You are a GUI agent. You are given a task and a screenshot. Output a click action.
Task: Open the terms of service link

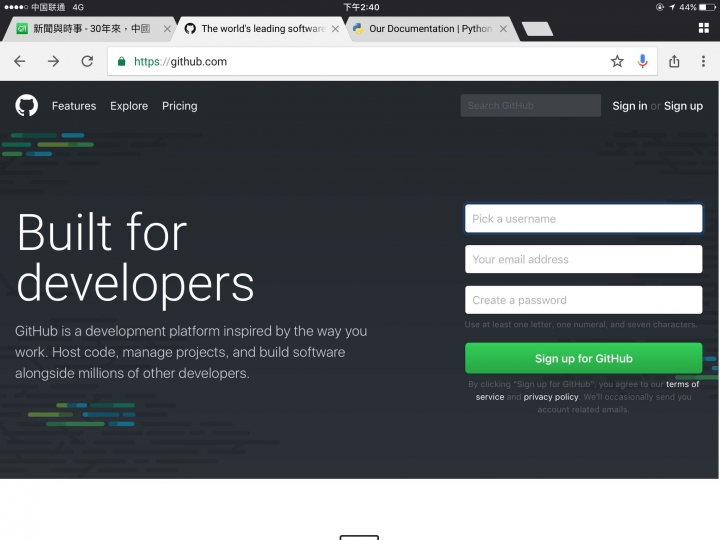click(x=682, y=384)
